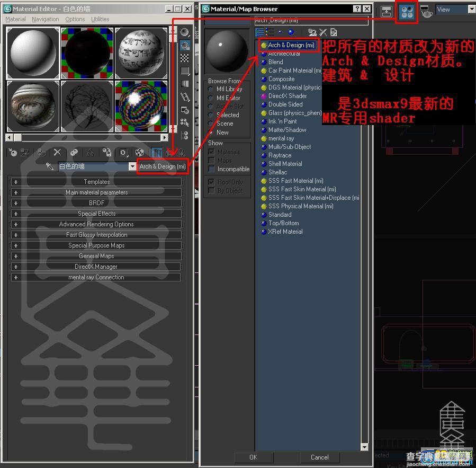This screenshot has height=468, width=476.
Task: Open the material name dropdown arrow
Action: [x=132, y=166]
